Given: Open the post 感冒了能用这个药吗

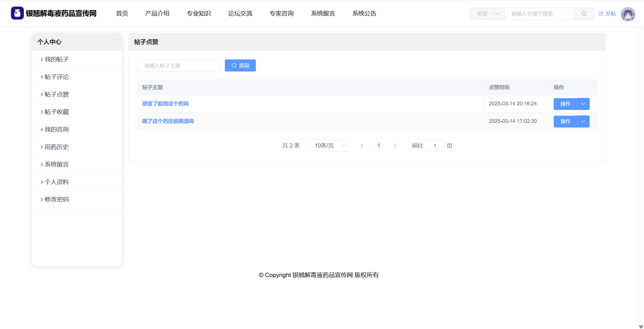Looking at the screenshot, I should tap(165, 104).
